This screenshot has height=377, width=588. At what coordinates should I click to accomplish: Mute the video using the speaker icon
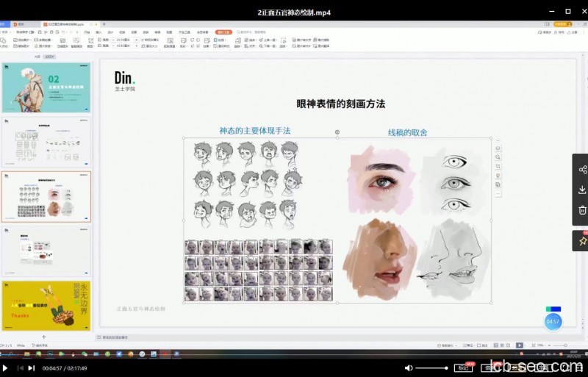click(409, 368)
